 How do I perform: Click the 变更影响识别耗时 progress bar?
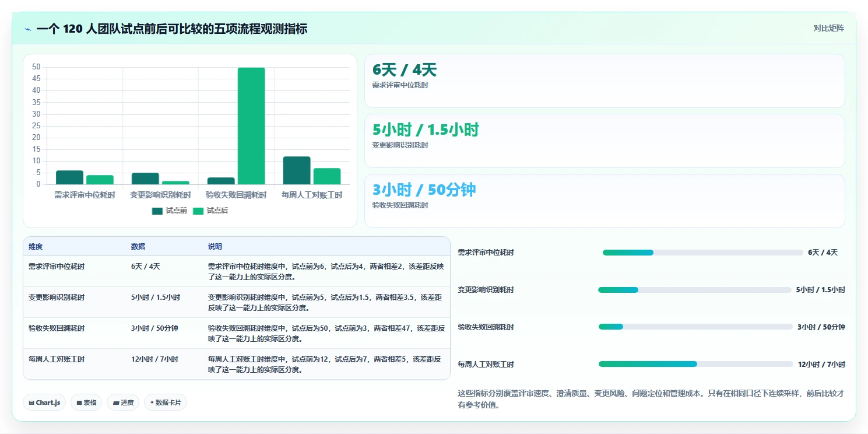pos(695,290)
